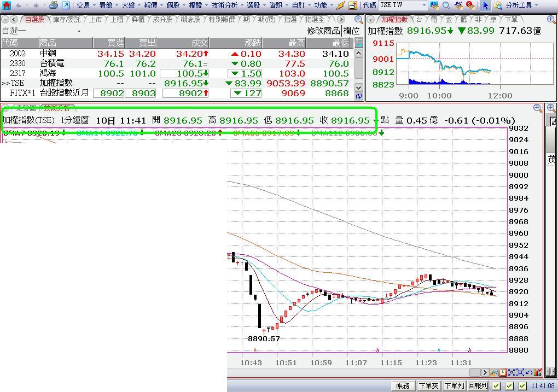Expand the watchlist tab menu circle arrow

point(5,20)
